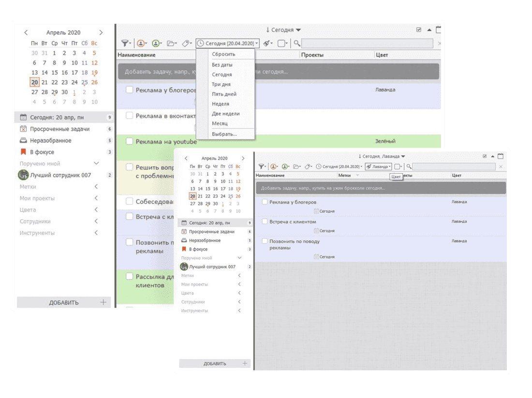
Task: Expand 'Мои проекты' in back window sidebar
Action: coord(96,198)
